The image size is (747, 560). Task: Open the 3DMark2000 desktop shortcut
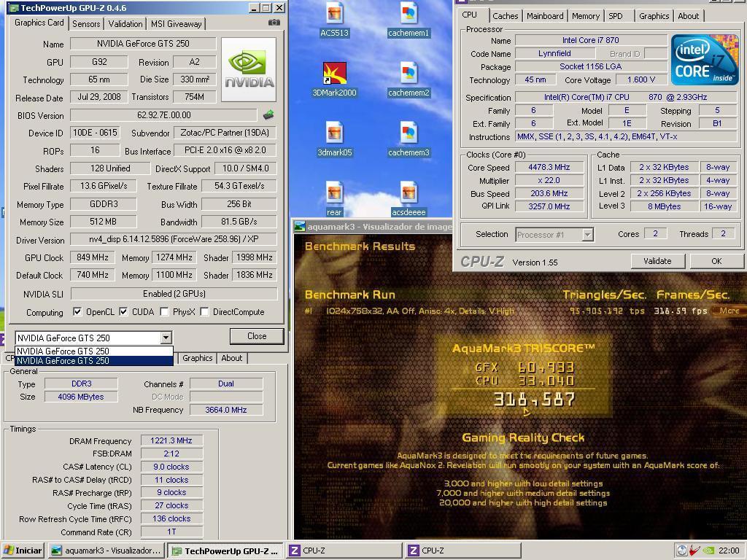point(334,80)
